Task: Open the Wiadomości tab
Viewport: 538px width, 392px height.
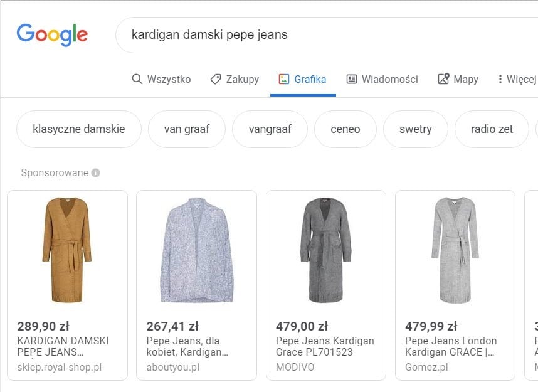Action: (382, 79)
